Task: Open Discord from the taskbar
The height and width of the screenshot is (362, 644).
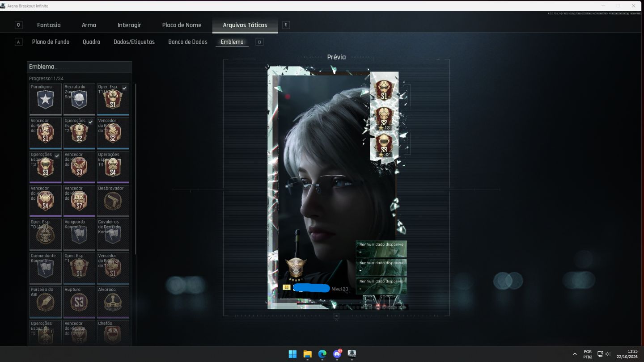Action: tap(337, 354)
